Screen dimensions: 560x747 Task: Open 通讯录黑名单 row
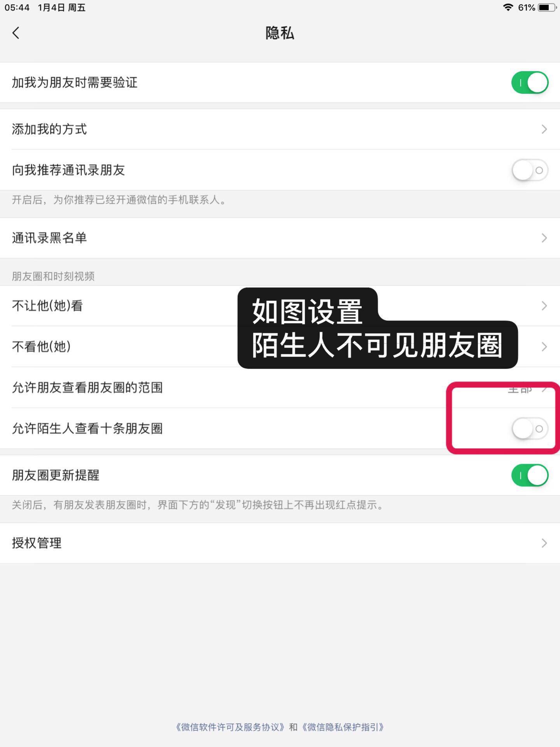(x=280, y=238)
